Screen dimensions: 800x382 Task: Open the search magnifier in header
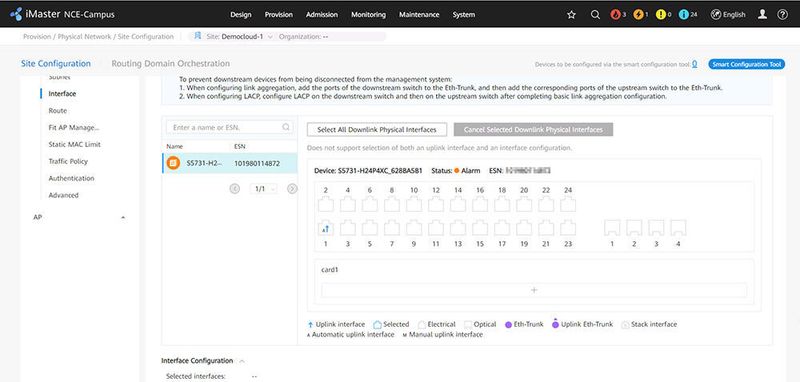pyautogui.click(x=595, y=15)
